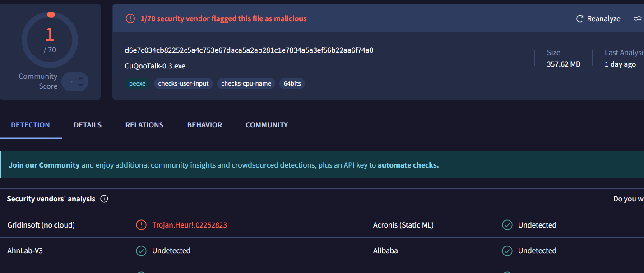
Task: Click the red warning icon beside Trojan.Heur!.02252823
Action: [x=141, y=225]
